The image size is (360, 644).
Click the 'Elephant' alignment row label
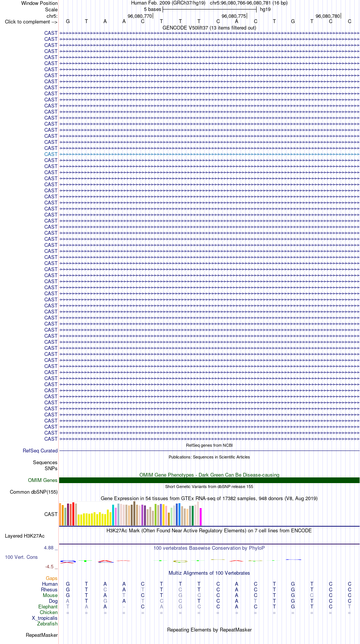pos(48,607)
